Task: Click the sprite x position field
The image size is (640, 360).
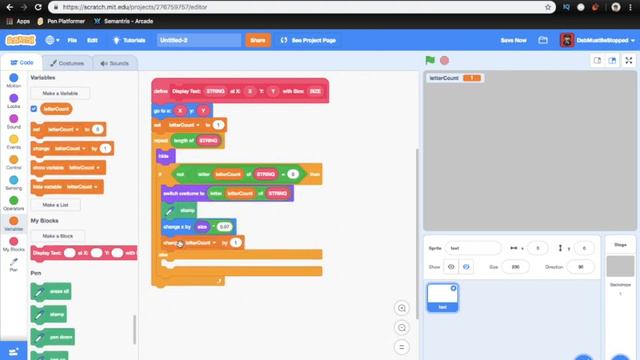Action: pyautogui.click(x=538, y=248)
